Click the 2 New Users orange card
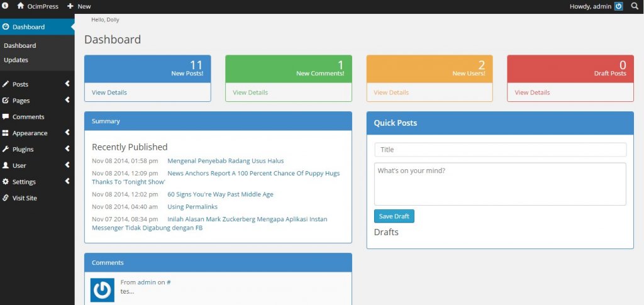Image resolution: width=644 pixels, height=305 pixels. click(430, 69)
